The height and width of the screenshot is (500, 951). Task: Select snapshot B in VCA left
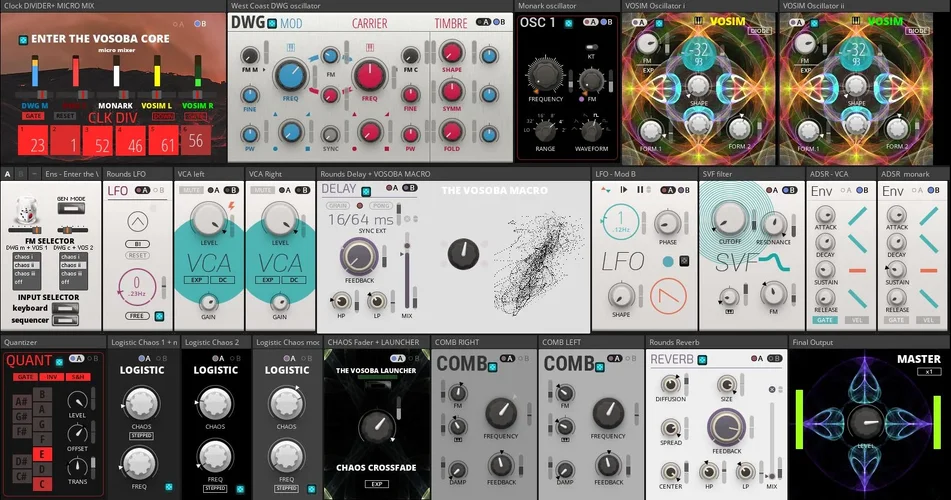click(x=231, y=190)
